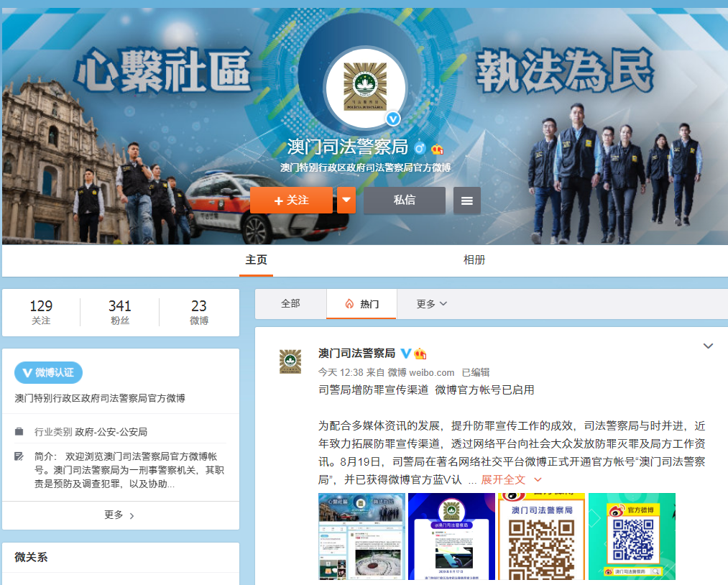The width and height of the screenshot is (728, 585).
Task: Expand full post with 展开全文
Action: click(511, 479)
